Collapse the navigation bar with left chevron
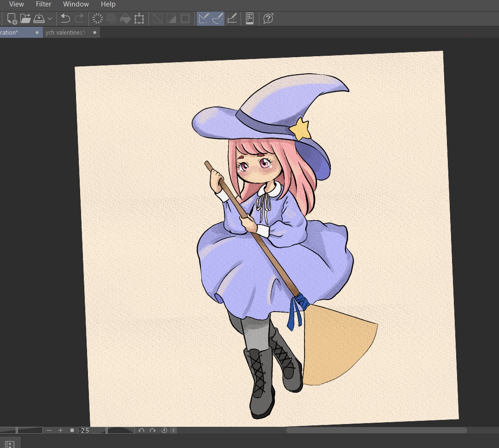Screen dimensions: 499x448 pos(174,430)
